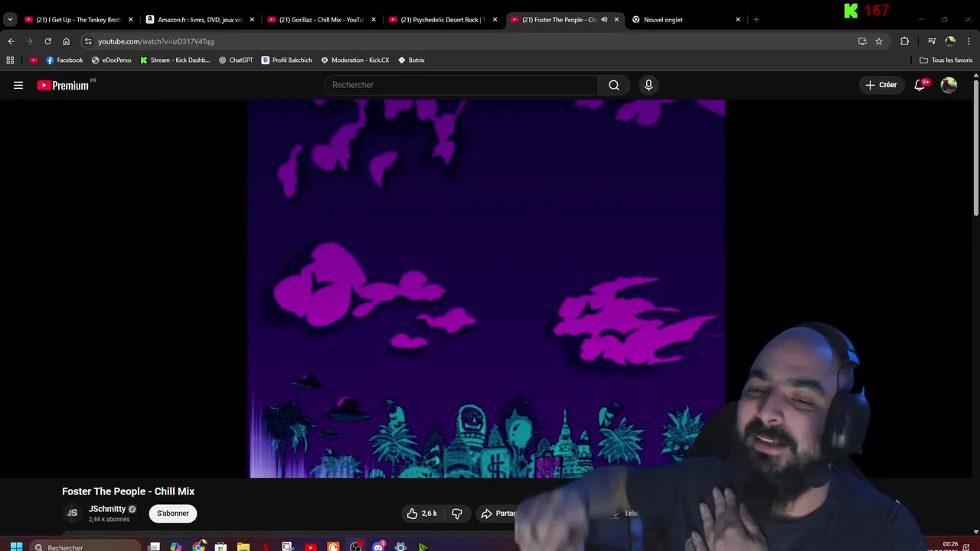Click the address bar URL
The width and height of the screenshot is (980, 551).
[x=156, y=41]
